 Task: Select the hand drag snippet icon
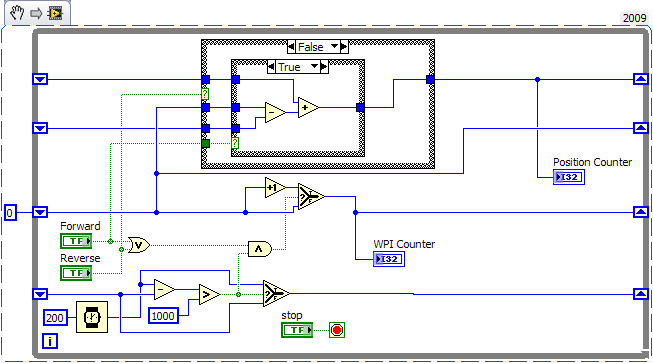(17, 13)
